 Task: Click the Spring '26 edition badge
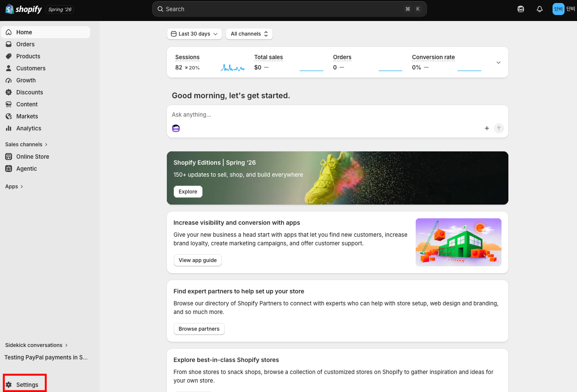pos(60,9)
